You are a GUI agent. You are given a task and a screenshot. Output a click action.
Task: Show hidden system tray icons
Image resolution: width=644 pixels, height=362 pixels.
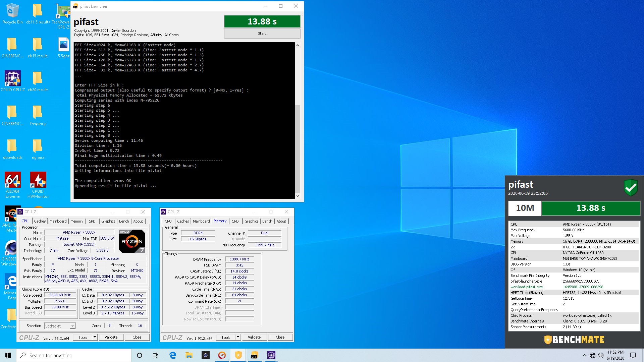point(584,355)
